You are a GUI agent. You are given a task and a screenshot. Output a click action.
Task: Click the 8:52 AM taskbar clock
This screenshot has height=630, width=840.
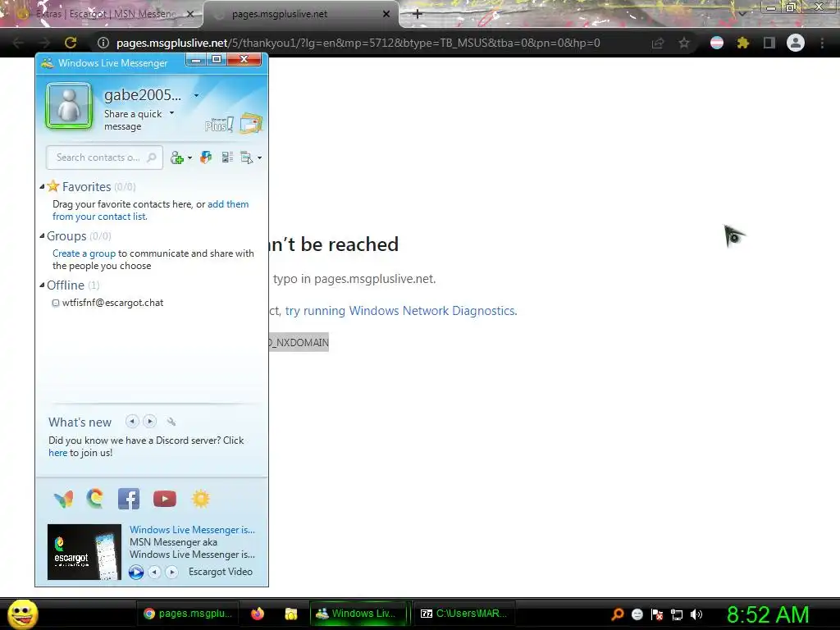(x=768, y=614)
